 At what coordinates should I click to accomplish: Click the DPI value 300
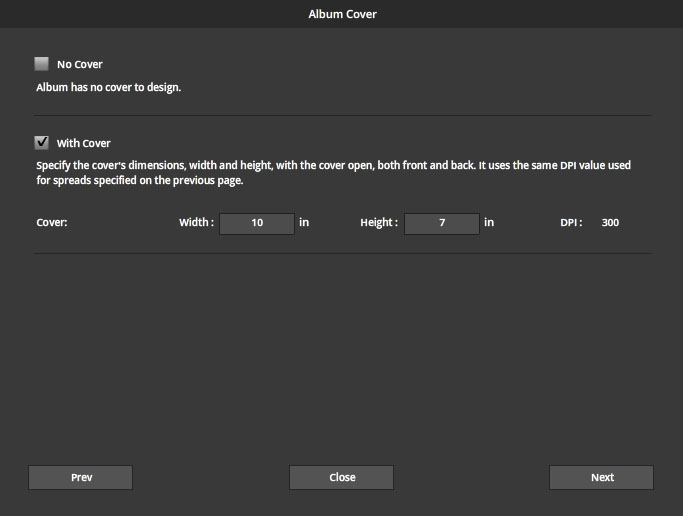tap(610, 223)
